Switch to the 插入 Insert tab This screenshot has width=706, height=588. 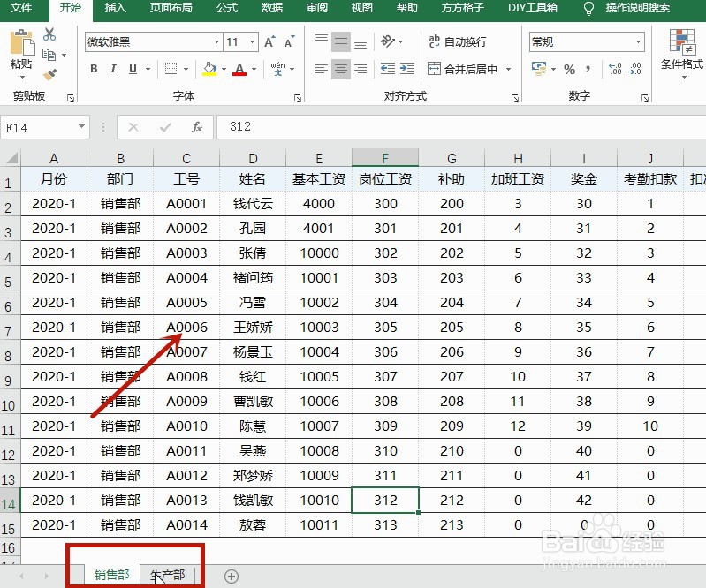[115, 8]
